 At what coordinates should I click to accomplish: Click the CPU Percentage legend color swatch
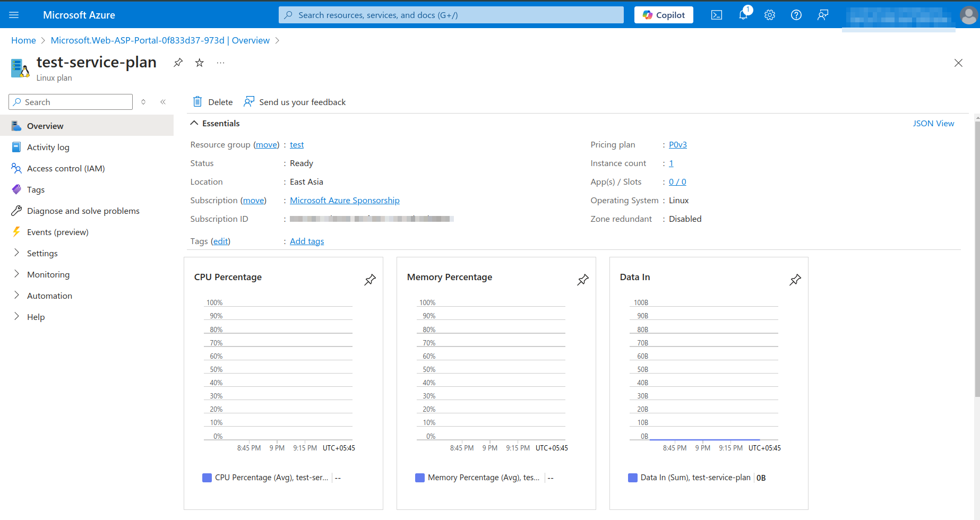point(207,478)
